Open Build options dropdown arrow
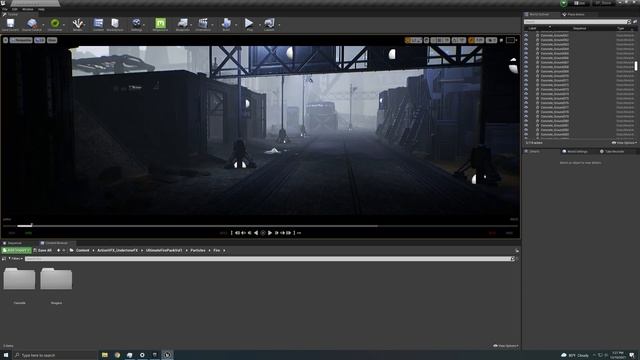The height and width of the screenshot is (360, 640). [236, 25]
